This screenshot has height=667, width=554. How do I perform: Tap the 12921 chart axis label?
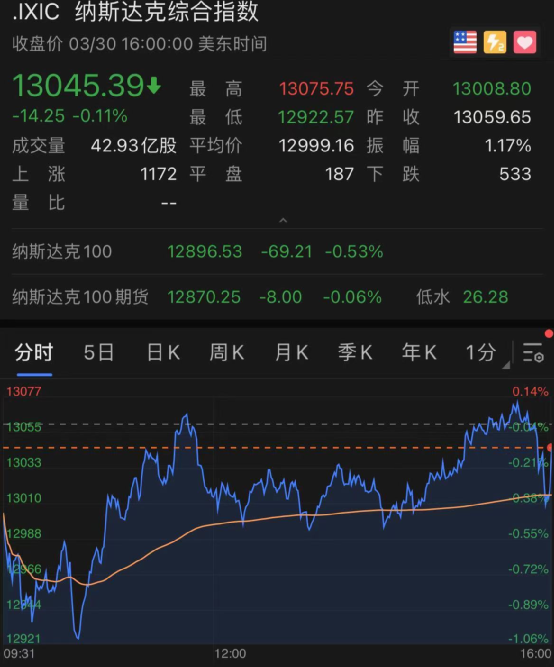point(23,638)
